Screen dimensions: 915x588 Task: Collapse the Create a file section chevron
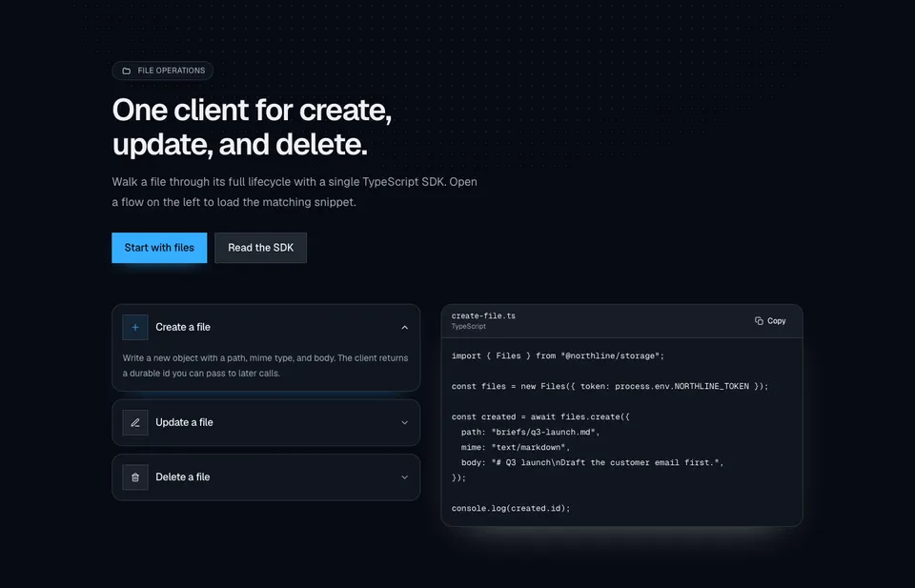(404, 327)
